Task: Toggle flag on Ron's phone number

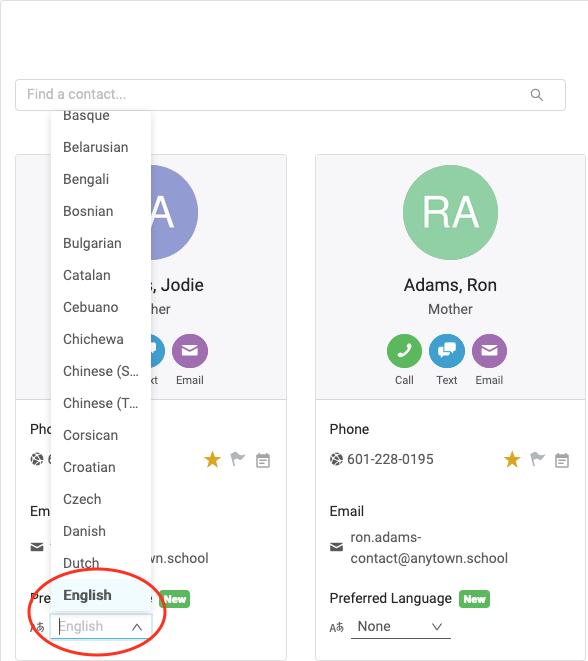Action: click(x=537, y=459)
